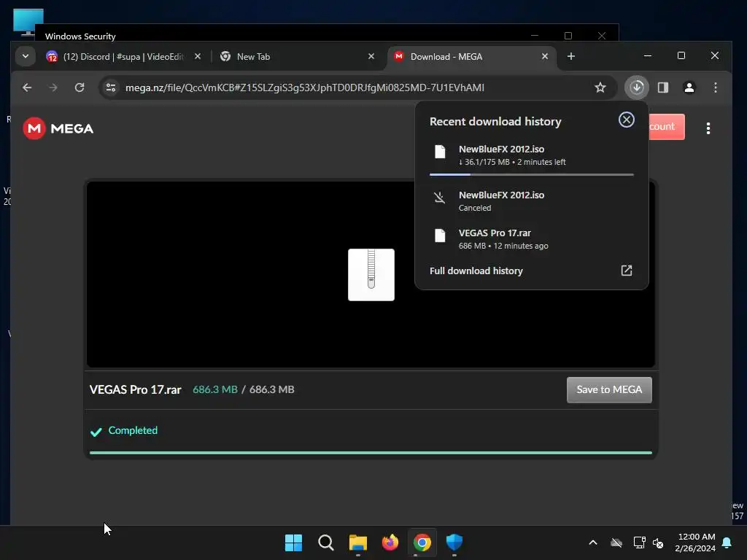Open Full download history in new tab
The height and width of the screenshot is (560, 747).
click(627, 271)
